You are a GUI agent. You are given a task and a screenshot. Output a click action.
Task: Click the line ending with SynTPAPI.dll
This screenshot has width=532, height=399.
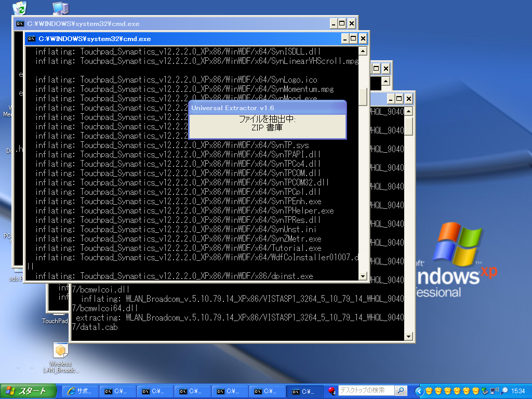(178, 155)
